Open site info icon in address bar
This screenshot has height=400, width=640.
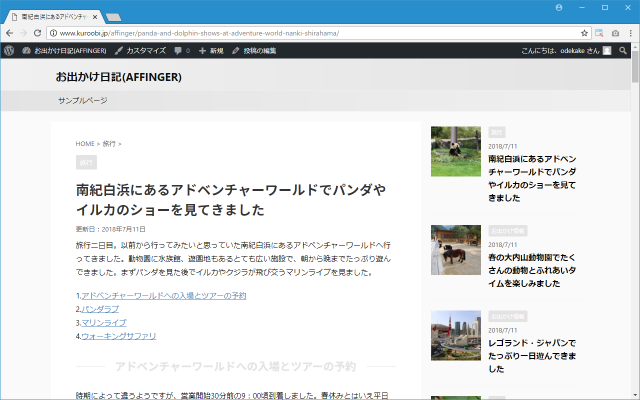coord(53,33)
